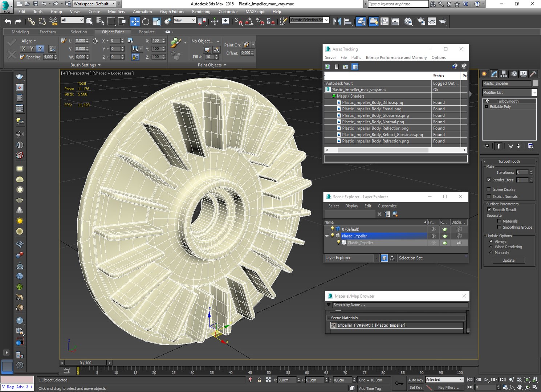Toggle TurboSmooth modifier lightbulb visibility
Viewport: 541px width, 392px height.
coord(487,101)
